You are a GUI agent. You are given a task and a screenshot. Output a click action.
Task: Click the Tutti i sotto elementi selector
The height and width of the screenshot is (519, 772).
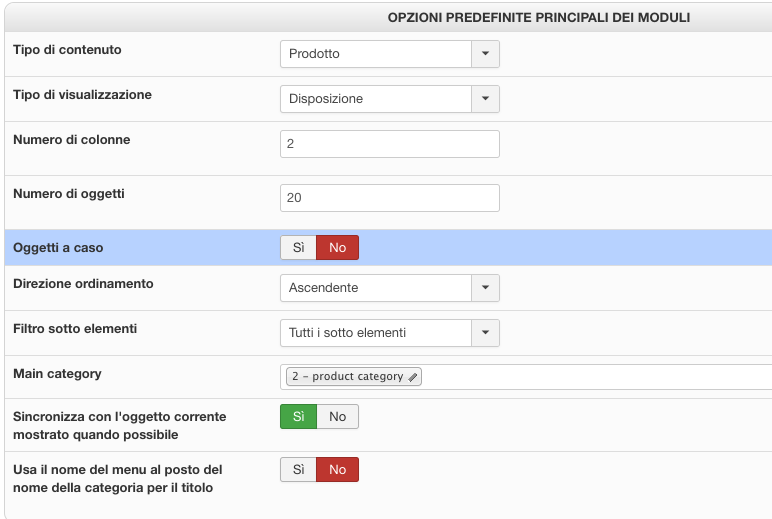pos(376,333)
